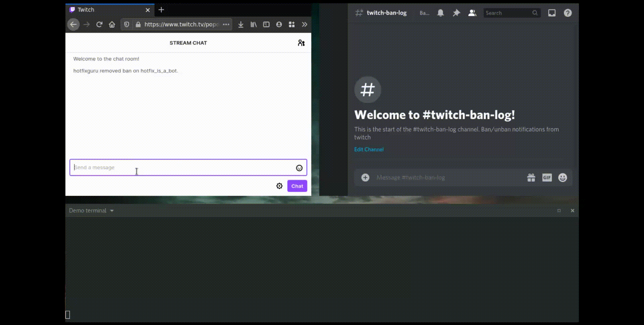The image size is (644, 325).
Task: Close the Demo terminal panel
Action: pos(573,211)
